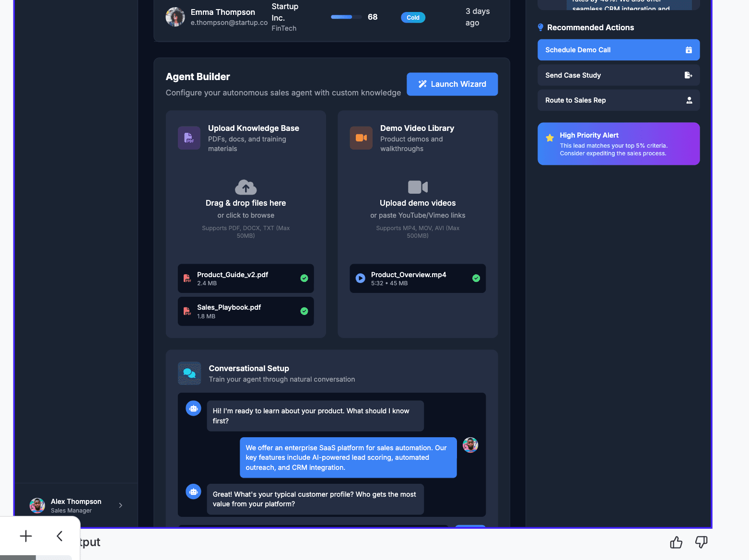Click the PDF icon of Product_Guide_v2.pdf
The image size is (749, 560).
187,279
